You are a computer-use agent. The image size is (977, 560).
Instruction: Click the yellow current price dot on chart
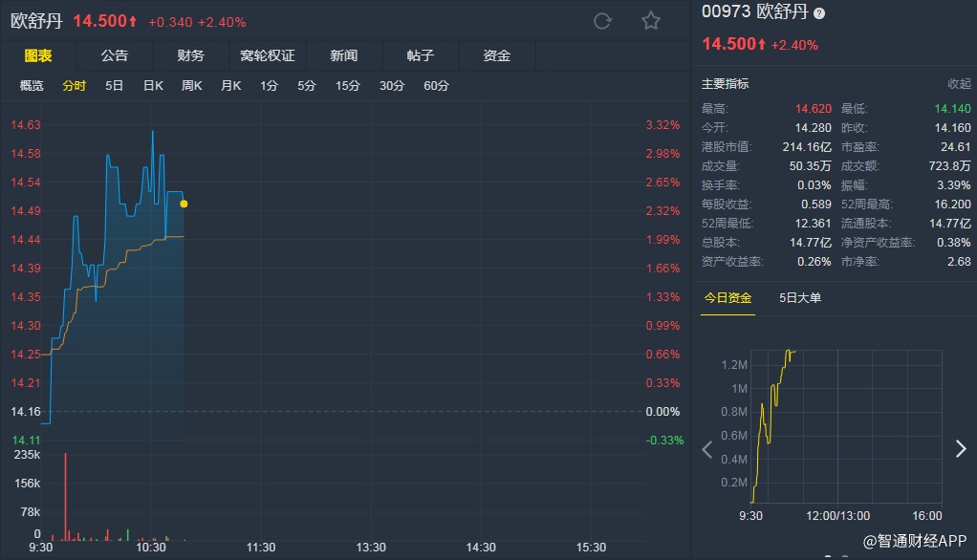(x=184, y=204)
